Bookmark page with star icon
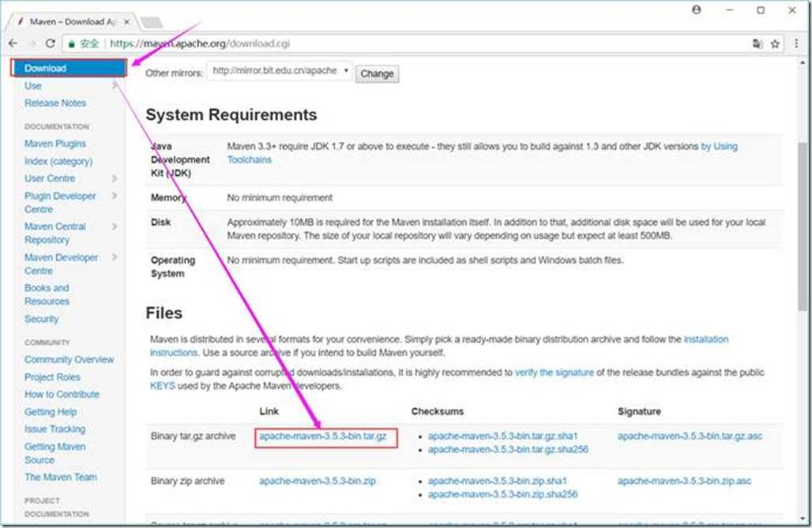 point(775,44)
